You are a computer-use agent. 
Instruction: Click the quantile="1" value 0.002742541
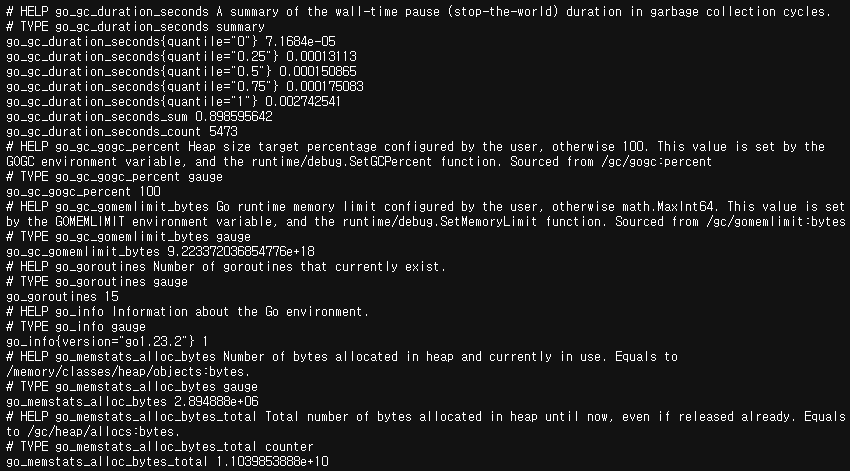click(302, 101)
